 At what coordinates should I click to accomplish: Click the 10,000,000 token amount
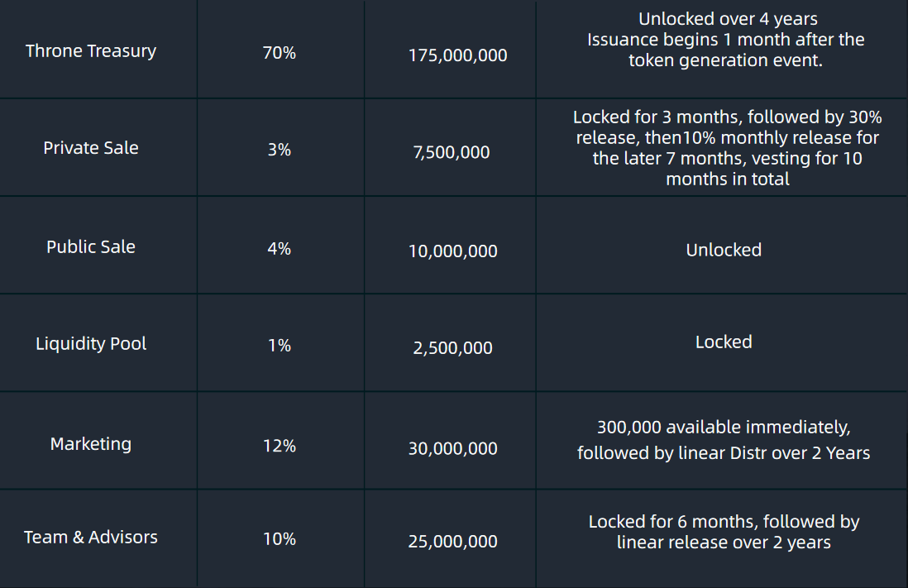point(453,251)
